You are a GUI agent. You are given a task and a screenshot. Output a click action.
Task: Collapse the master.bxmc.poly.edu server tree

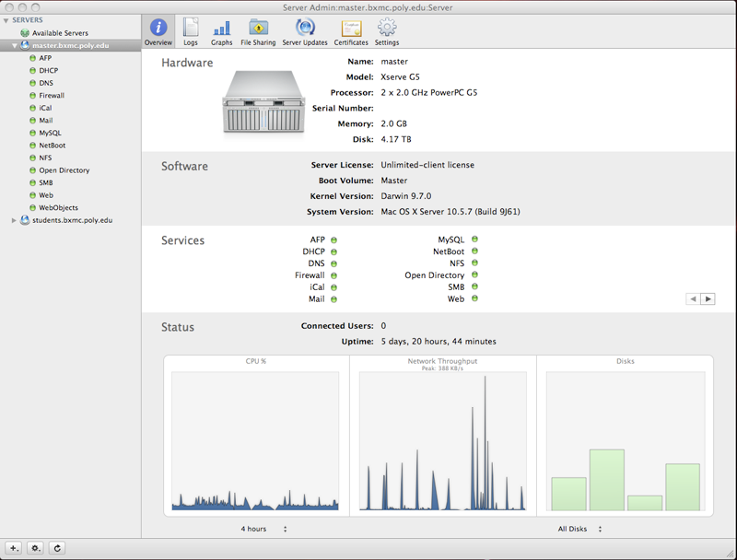[15, 45]
